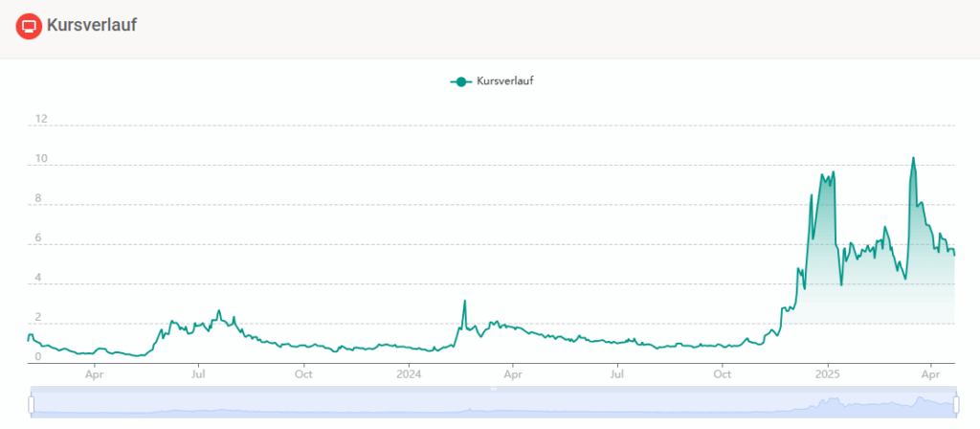Toggle the Kursverlauf legend series

click(x=492, y=81)
